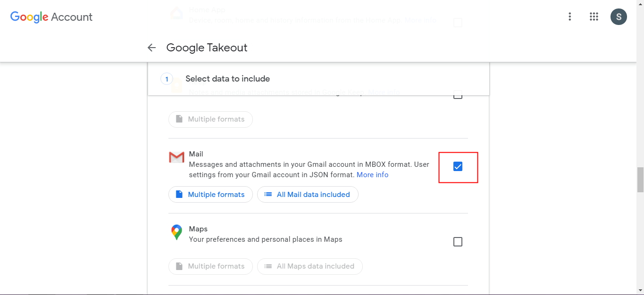Click the step 1 number circle
644x295 pixels.
tap(167, 79)
